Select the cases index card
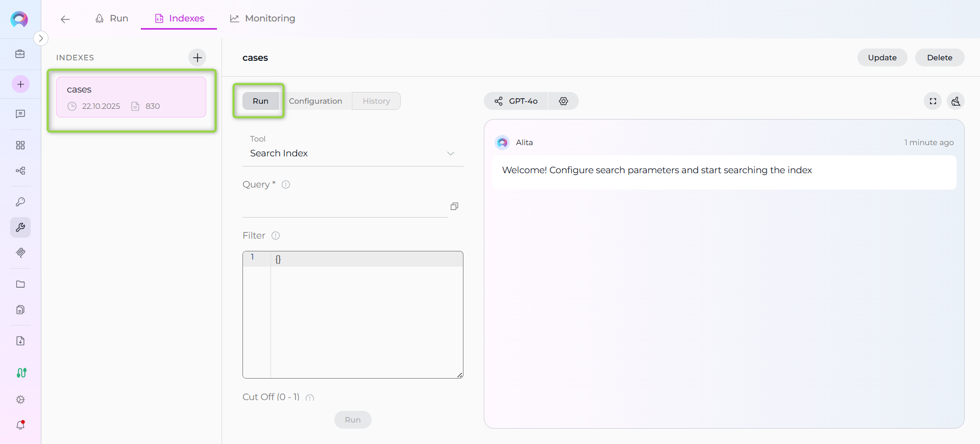 [x=131, y=97]
